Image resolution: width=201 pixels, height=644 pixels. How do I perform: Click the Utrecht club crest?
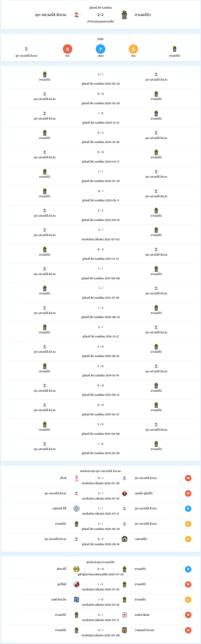(76, 584)
